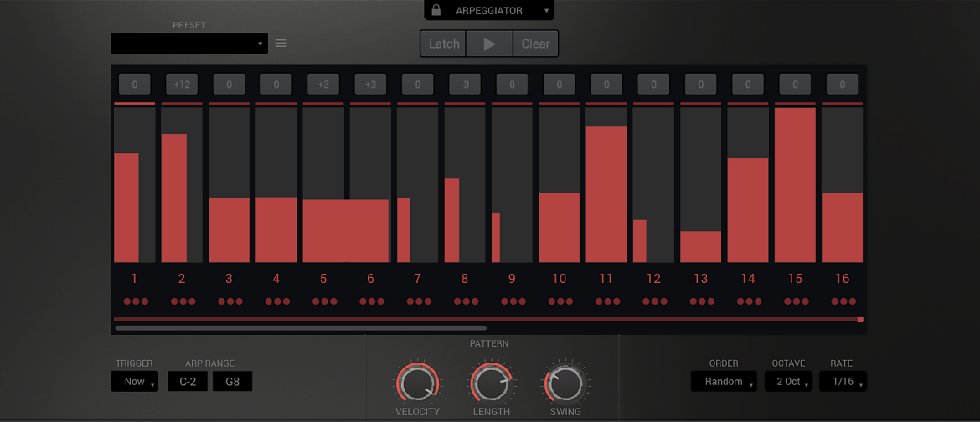Toggle step 12 via its number label
This screenshot has width=980, height=422.
tap(653, 279)
